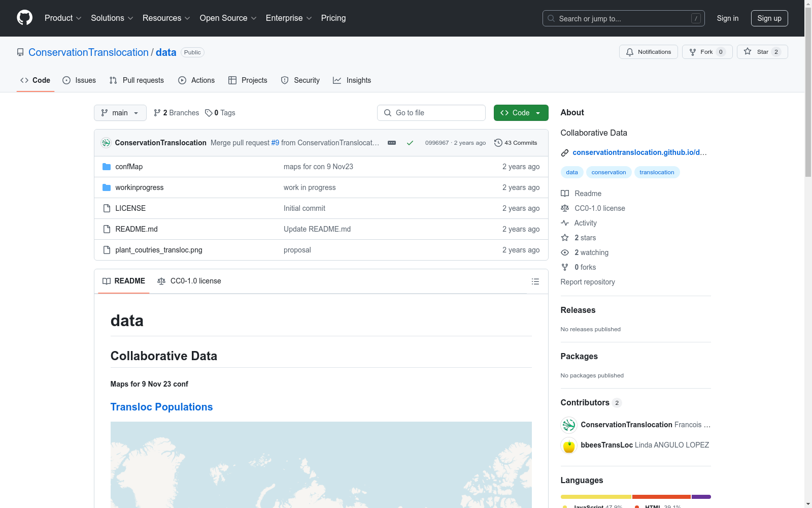812x508 pixels.
Task: Expand the Enterprise menu
Action: 289,18
